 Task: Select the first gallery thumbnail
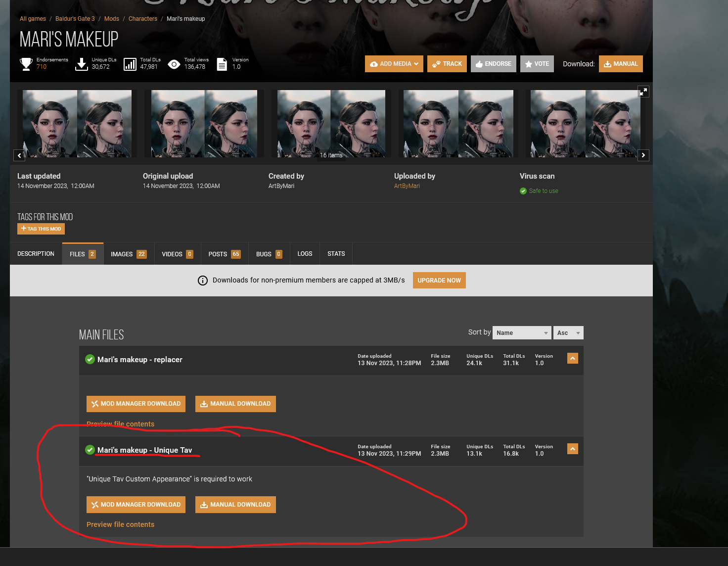[77, 123]
